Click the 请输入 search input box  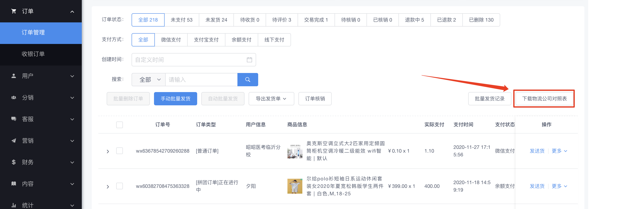click(x=201, y=80)
